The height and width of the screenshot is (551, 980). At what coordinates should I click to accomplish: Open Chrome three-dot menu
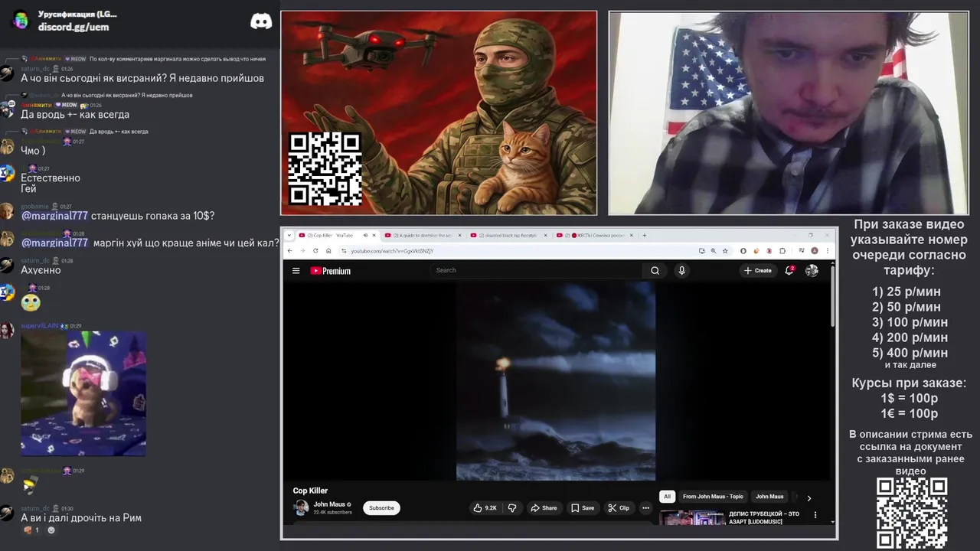[828, 250]
